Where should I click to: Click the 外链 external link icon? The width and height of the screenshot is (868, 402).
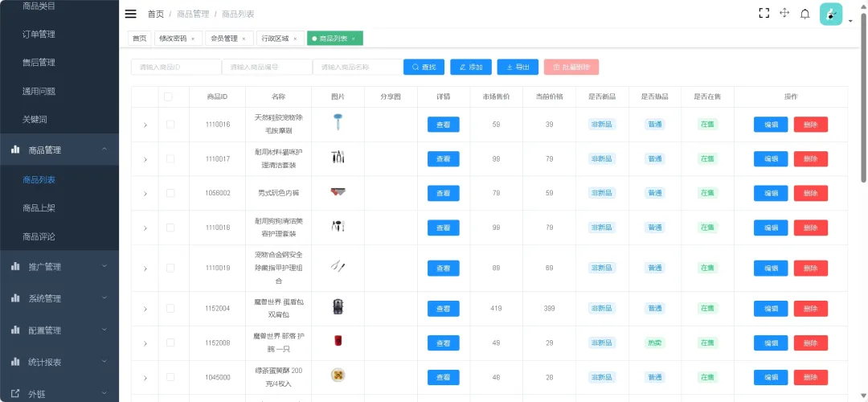15,394
